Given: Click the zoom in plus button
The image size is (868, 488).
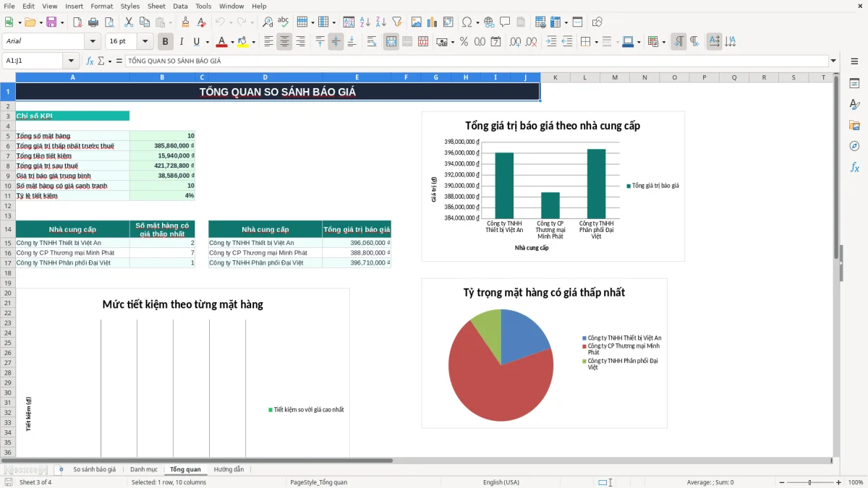Looking at the screenshot, I should 839,482.
